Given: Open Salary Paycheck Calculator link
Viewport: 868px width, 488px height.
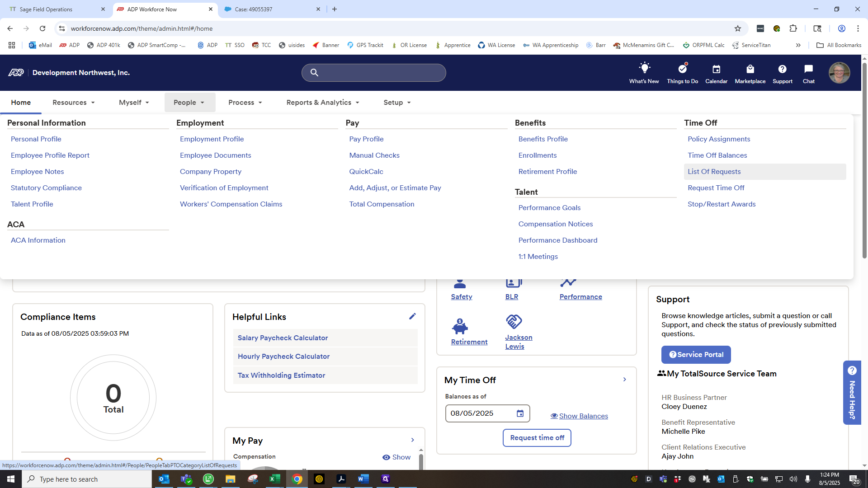Looking at the screenshot, I should click(283, 338).
